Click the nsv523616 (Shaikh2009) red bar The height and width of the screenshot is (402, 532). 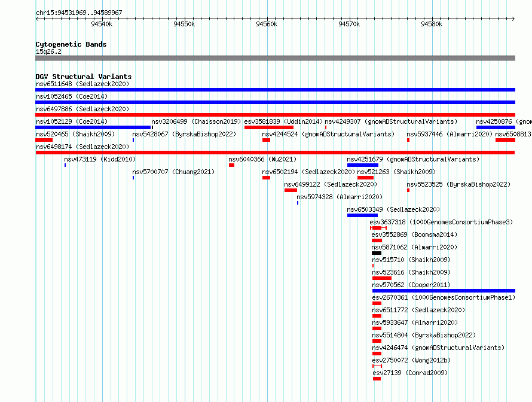[382, 278]
